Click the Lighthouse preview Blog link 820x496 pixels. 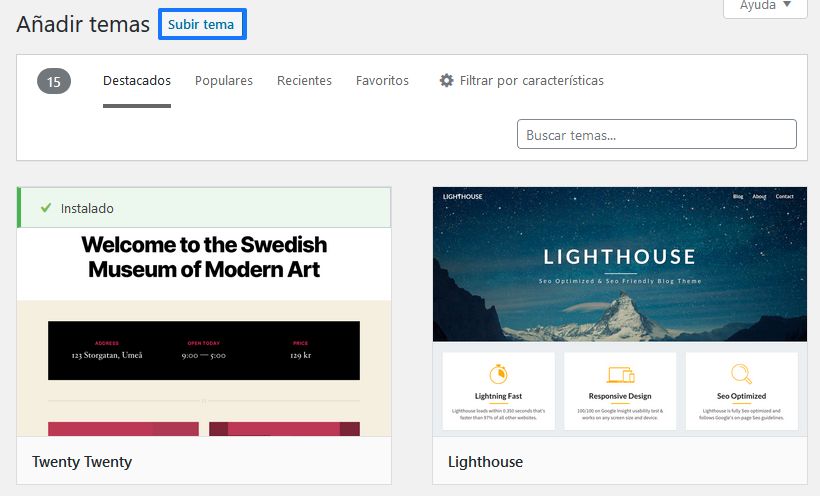(738, 197)
